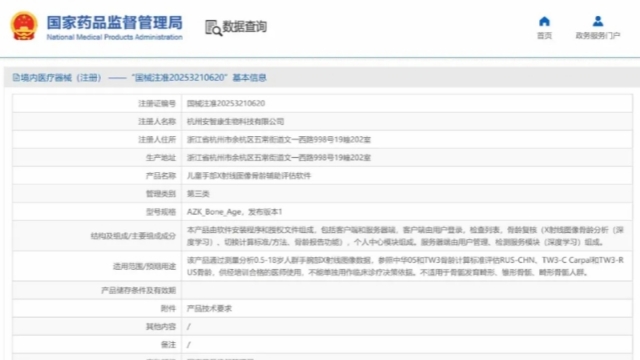This screenshot has height=360, width=640.
Task: Select the company name 杭州安智康生物科技有限公司
Action: [x=236, y=122]
